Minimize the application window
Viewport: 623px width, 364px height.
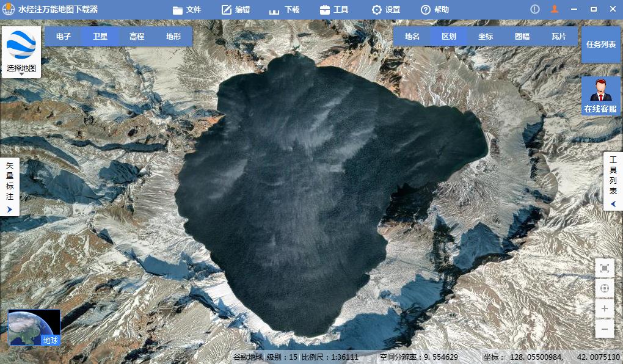[x=574, y=9]
